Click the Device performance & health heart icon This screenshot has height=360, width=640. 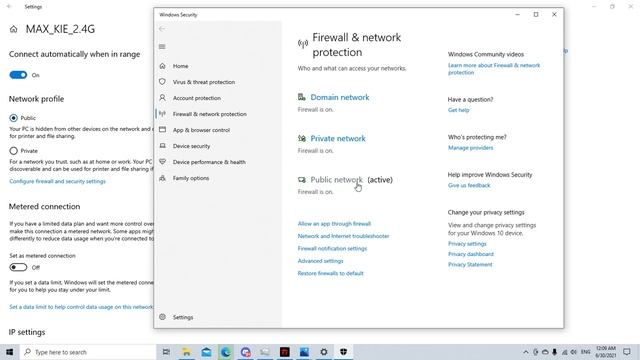[162, 162]
